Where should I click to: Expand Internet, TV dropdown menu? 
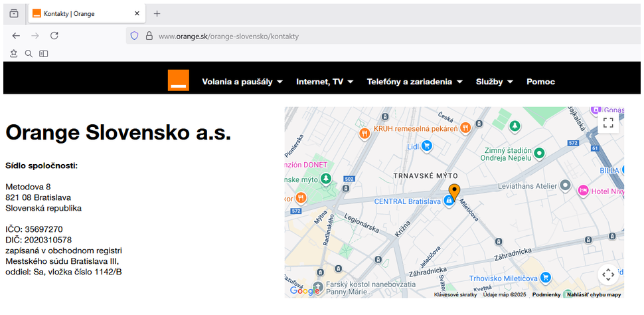tap(326, 82)
